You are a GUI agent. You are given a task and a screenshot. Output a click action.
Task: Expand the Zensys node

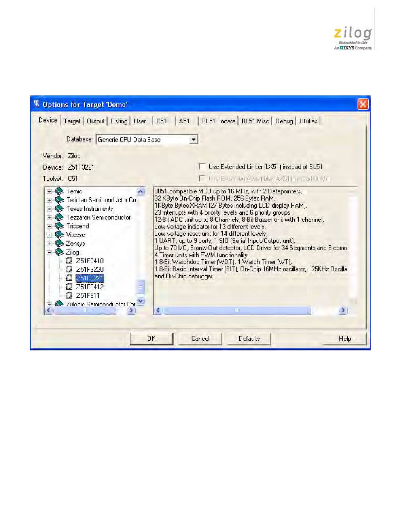49,244
